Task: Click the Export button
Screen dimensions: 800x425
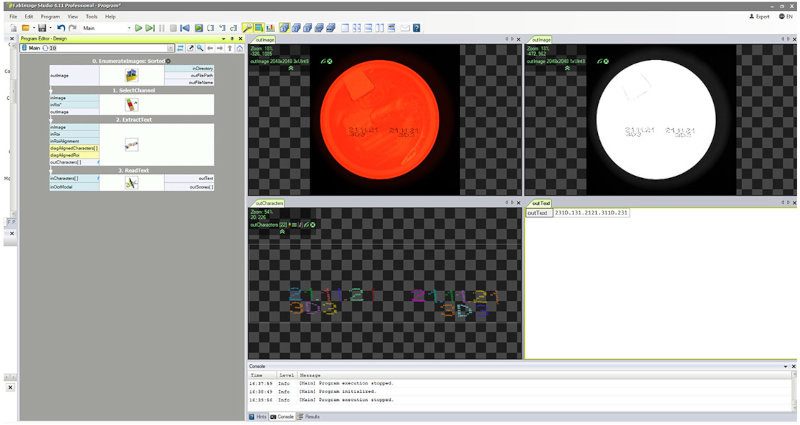Action: point(759,17)
